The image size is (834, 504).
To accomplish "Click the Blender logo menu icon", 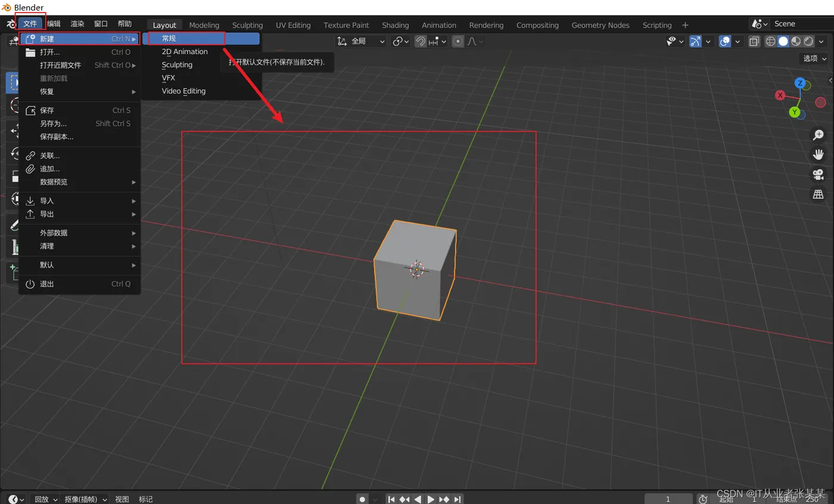I will coord(10,24).
